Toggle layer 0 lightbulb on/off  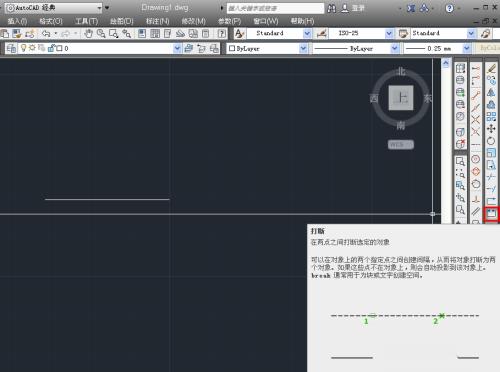23,48
